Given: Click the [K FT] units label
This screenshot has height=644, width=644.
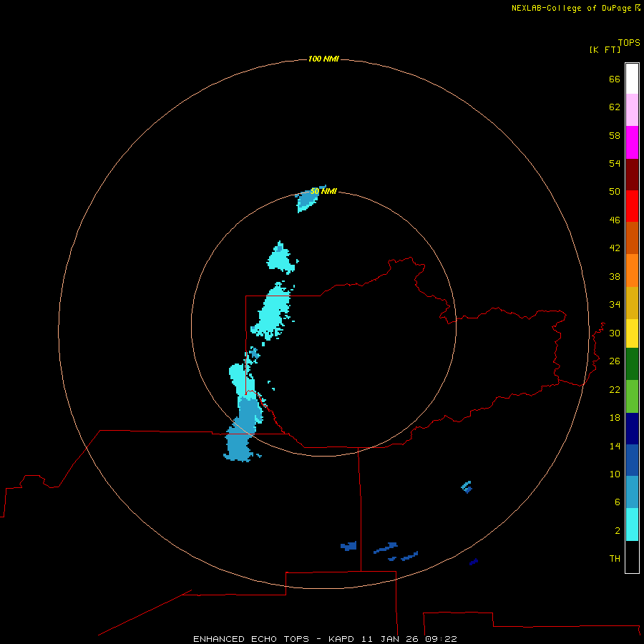Looking at the screenshot, I should (605, 50).
